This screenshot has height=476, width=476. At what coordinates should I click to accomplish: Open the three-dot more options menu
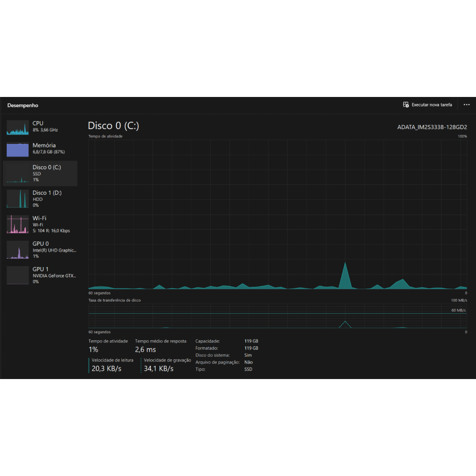466,105
